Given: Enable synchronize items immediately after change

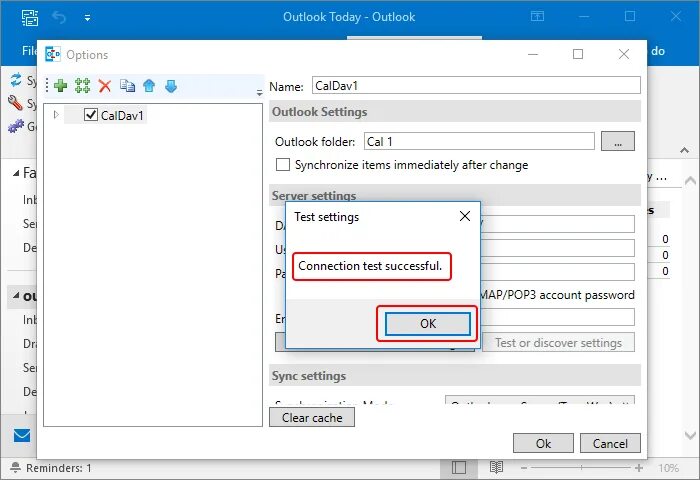Looking at the screenshot, I should pyautogui.click(x=283, y=165).
